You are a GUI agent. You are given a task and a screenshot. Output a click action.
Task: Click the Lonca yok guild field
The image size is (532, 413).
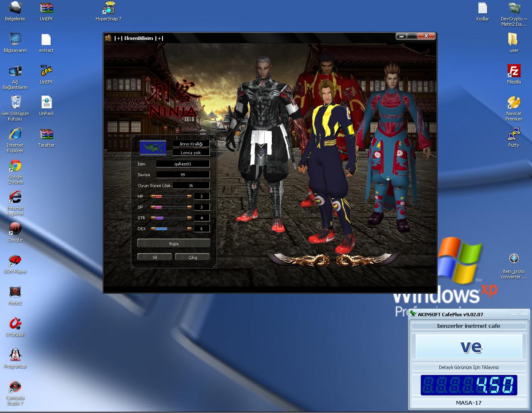pos(191,152)
